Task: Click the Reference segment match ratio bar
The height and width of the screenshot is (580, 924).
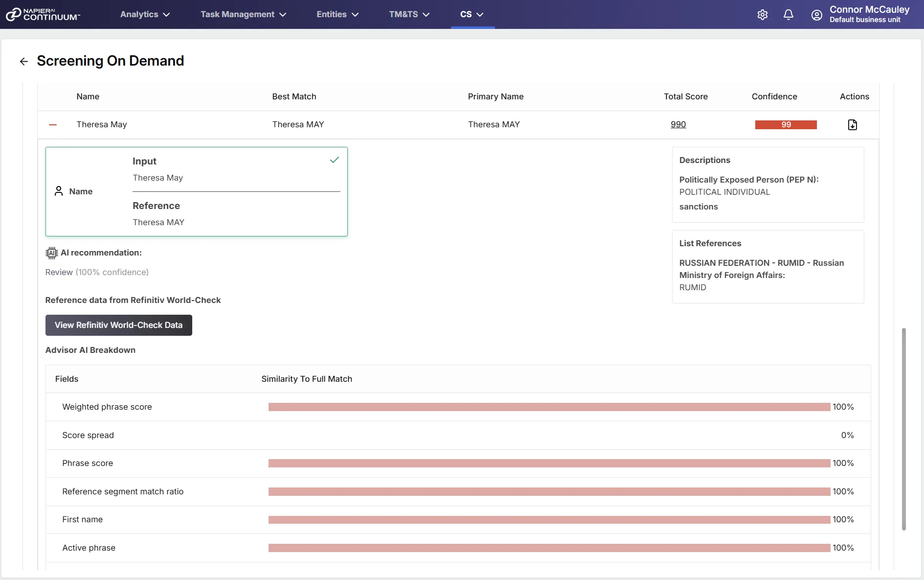Action: pos(549,491)
